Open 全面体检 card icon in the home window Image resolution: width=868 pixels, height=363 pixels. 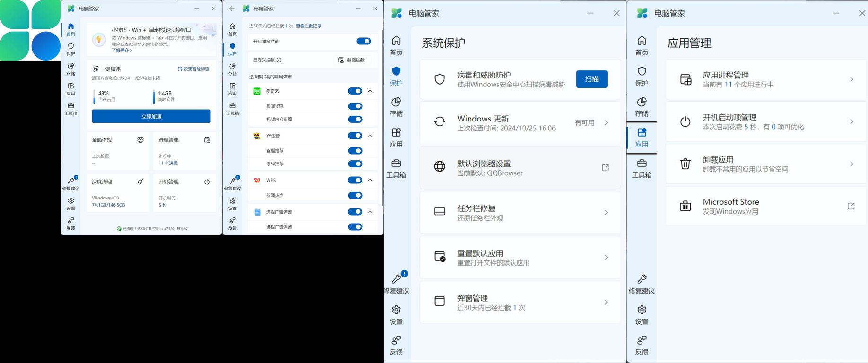tap(140, 140)
